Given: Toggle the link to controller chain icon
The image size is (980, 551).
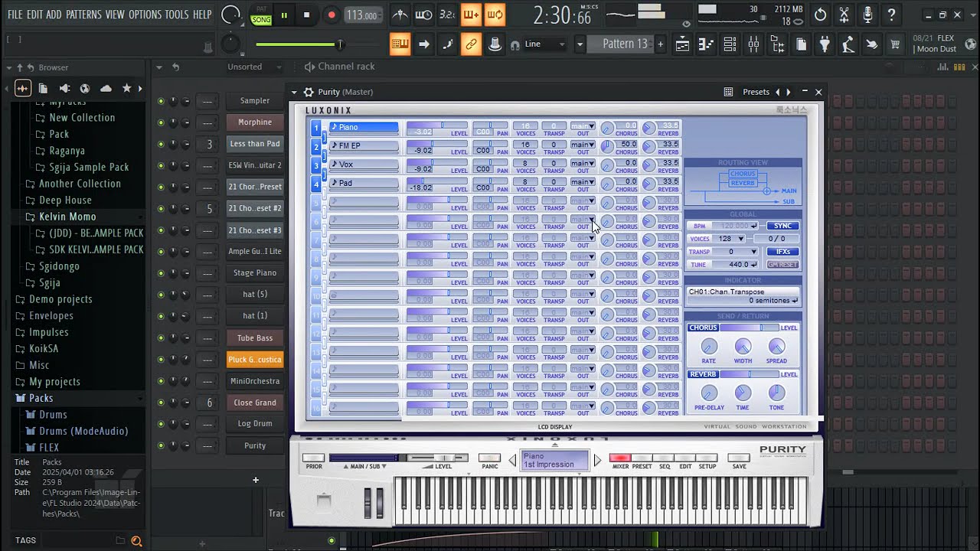Looking at the screenshot, I should [471, 44].
